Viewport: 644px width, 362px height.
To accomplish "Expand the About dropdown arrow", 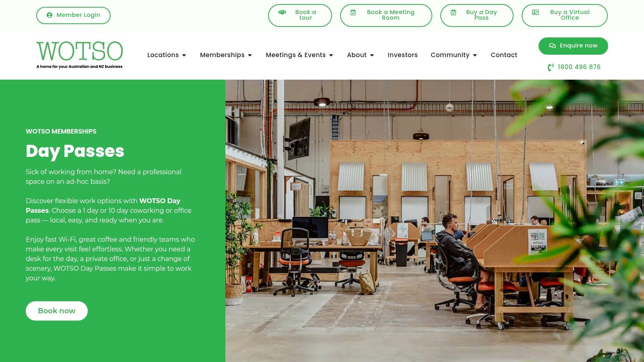I will point(372,56).
